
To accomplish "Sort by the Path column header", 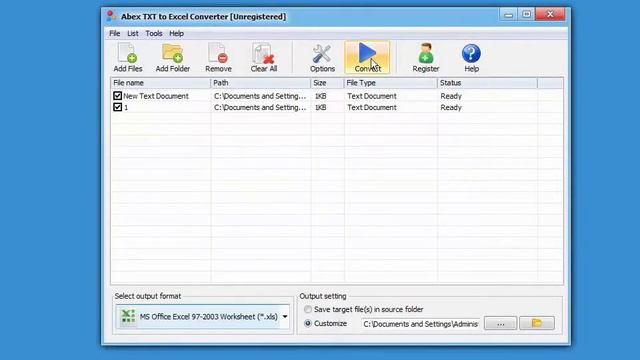I will click(x=260, y=83).
